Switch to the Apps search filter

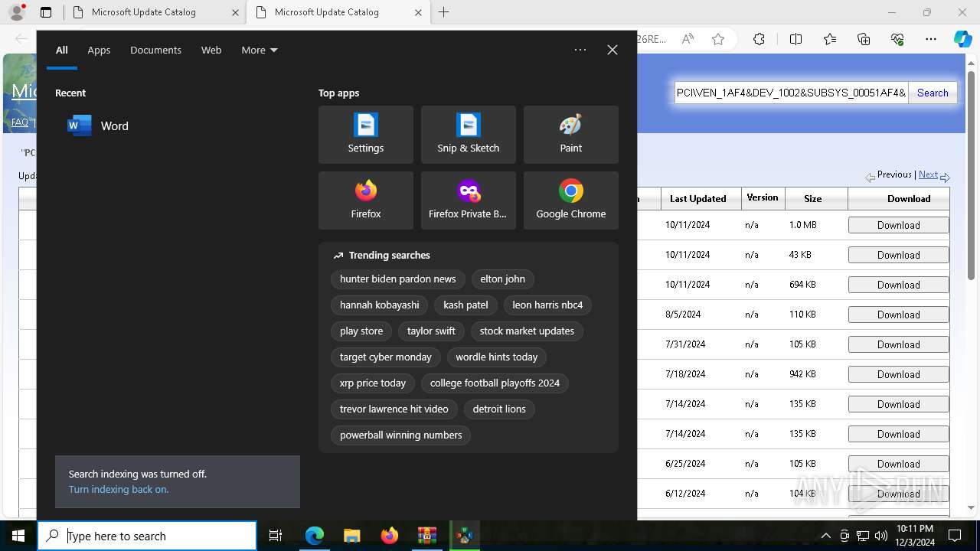coord(99,51)
